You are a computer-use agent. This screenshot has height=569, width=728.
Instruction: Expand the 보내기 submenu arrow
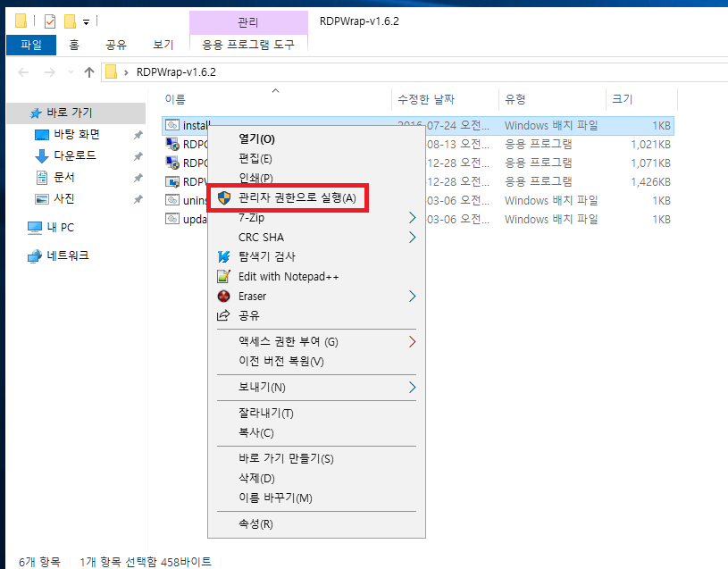[412, 388]
